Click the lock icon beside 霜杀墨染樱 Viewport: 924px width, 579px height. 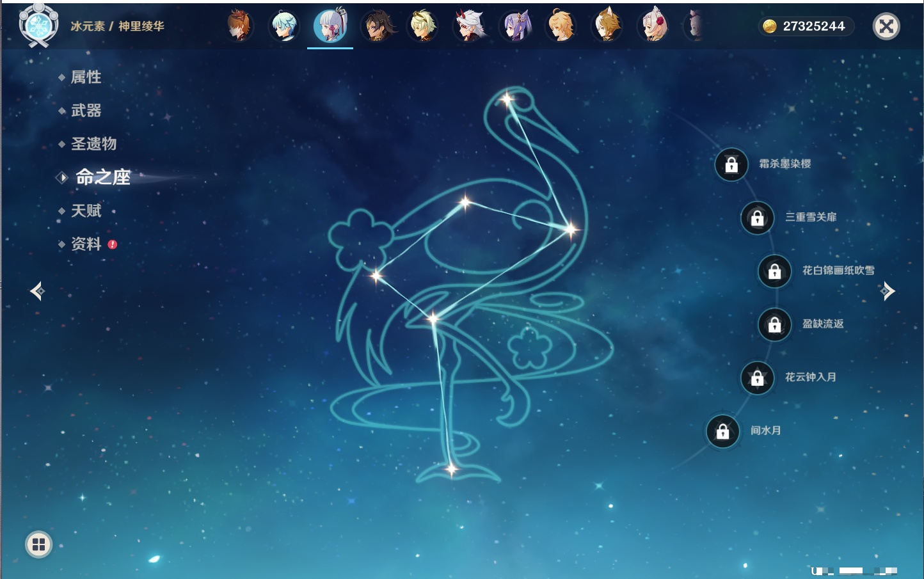(x=731, y=164)
